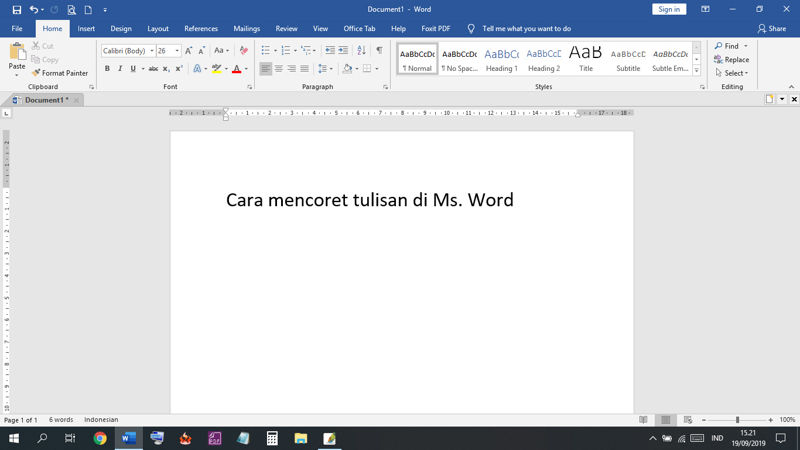Decrease paragraph indent
This screenshot has height=450, width=800.
coord(330,50)
